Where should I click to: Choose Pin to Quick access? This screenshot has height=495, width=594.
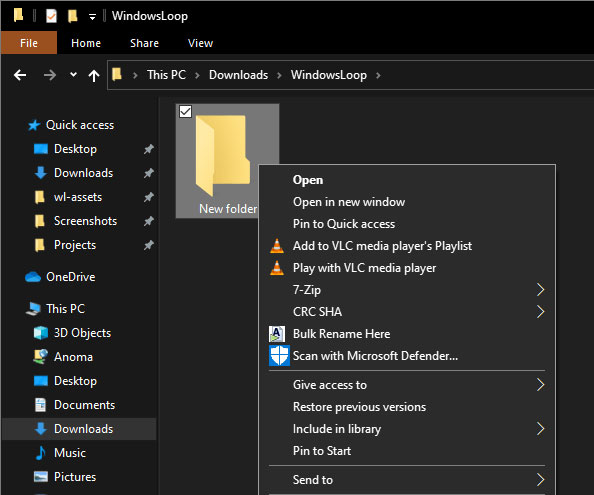coord(407,224)
